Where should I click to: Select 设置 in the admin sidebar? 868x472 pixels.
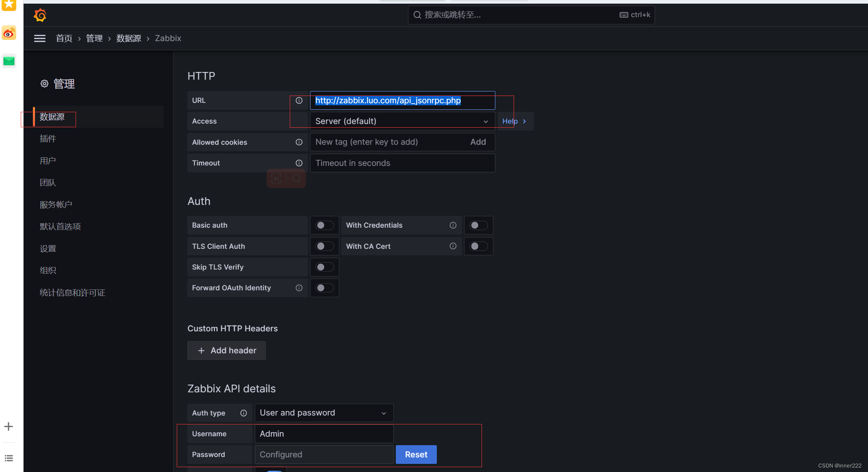[48, 249]
